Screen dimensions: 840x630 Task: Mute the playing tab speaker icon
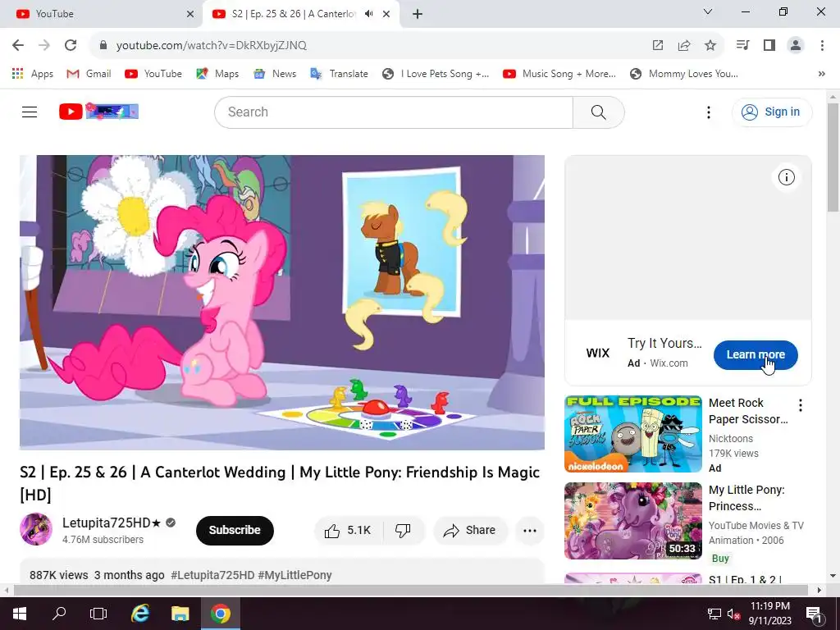(368, 14)
